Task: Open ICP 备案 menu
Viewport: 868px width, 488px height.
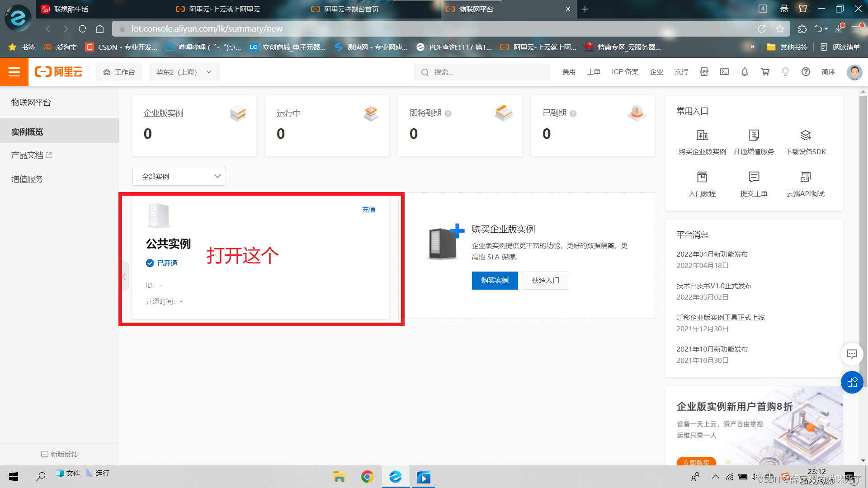Action: [x=625, y=72]
